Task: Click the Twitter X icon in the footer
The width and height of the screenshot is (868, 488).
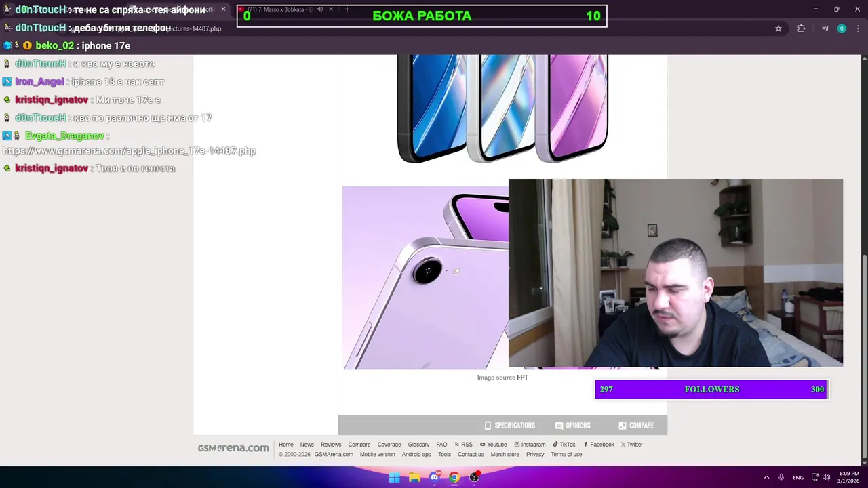Action: click(x=623, y=445)
